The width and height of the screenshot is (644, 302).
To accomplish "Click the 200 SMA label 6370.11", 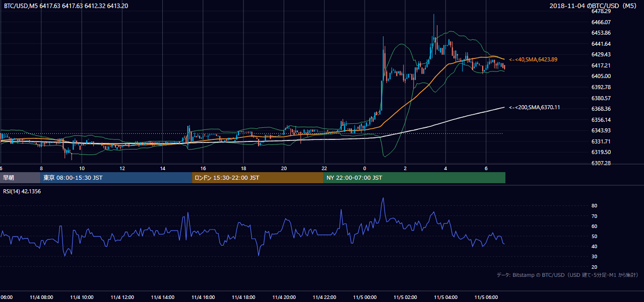I will pos(533,107).
